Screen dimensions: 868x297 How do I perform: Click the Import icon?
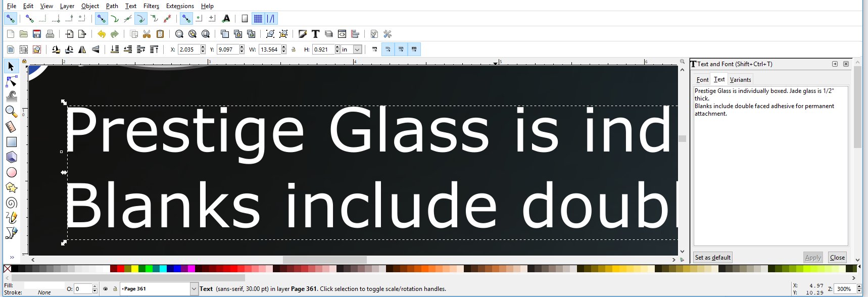(x=69, y=34)
